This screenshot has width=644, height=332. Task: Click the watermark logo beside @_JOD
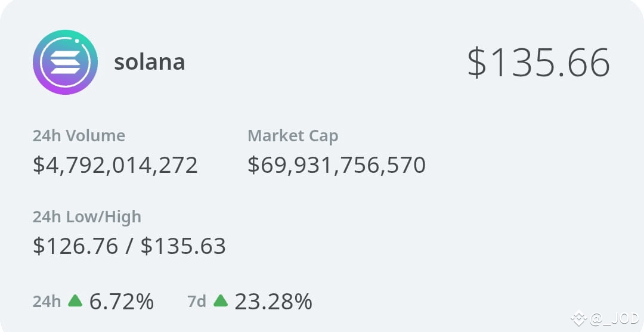pos(578,318)
